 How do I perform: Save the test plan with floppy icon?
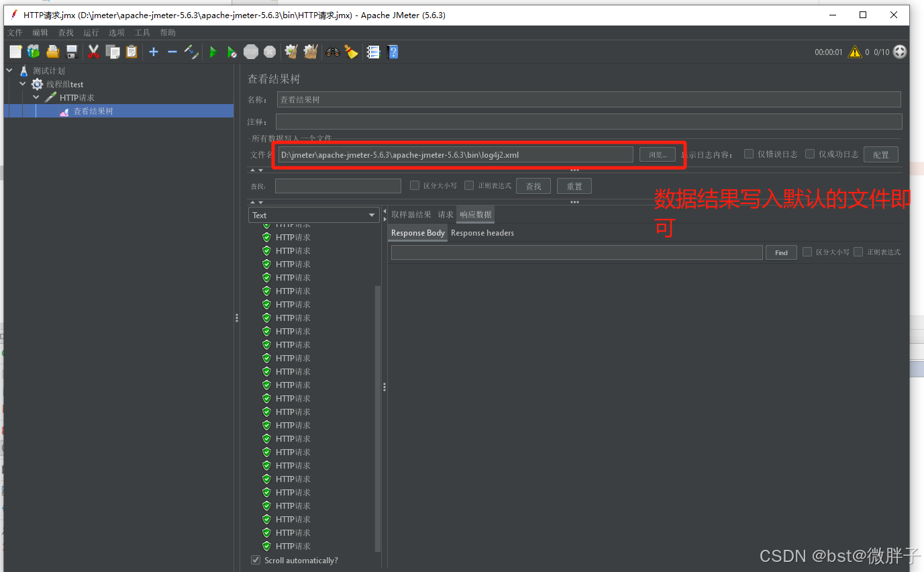(72, 52)
